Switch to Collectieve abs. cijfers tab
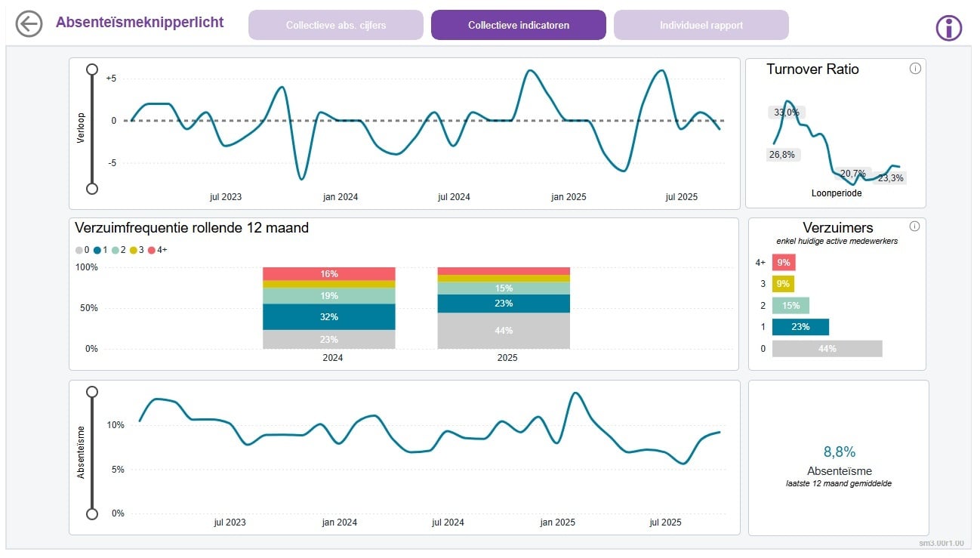980x558 pixels. [x=335, y=25]
